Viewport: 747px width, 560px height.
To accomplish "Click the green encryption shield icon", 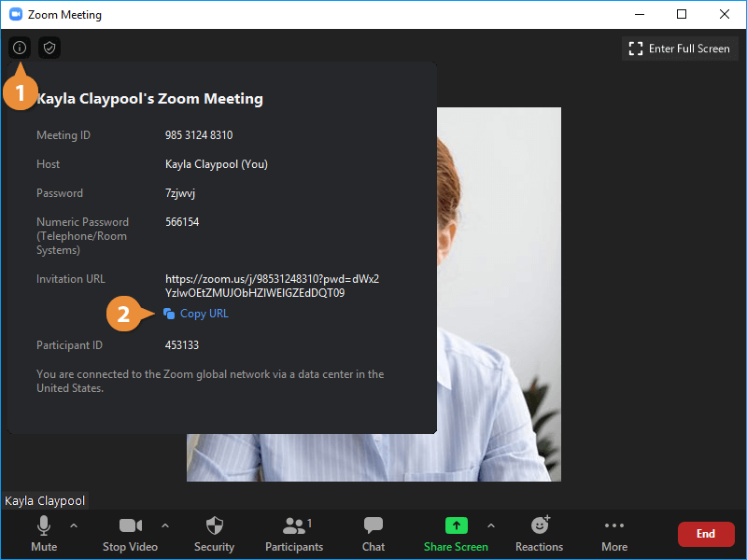I will pyautogui.click(x=49, y=48).
